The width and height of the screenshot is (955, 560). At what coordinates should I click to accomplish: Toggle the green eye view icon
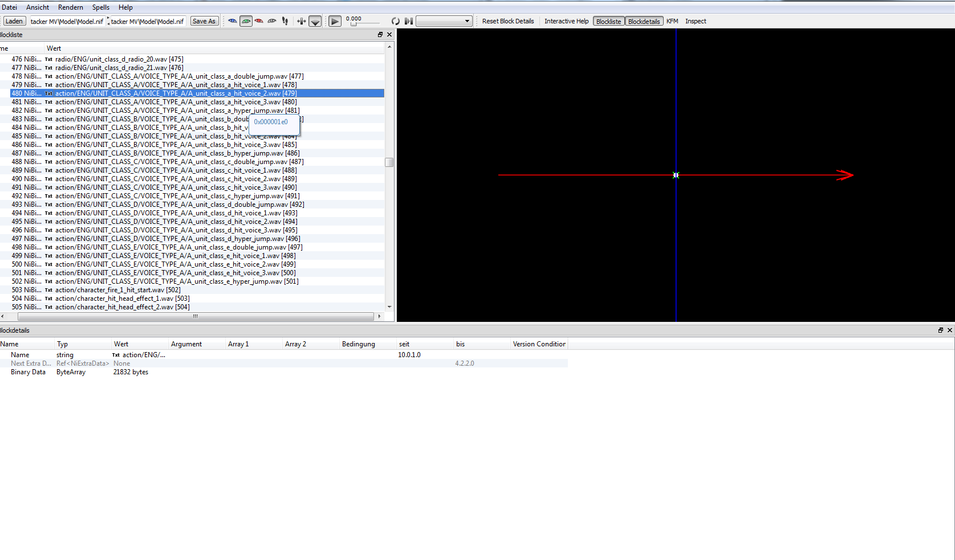(x=246, y=21)
